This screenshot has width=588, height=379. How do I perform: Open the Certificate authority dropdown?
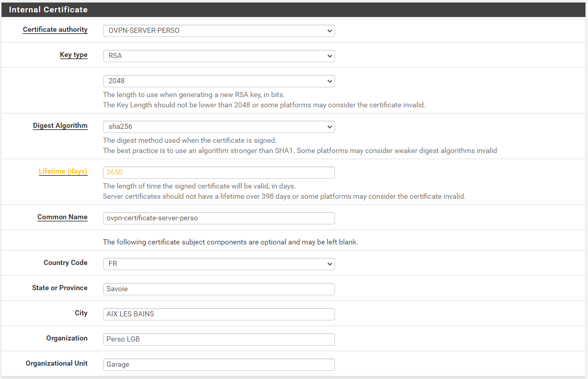click(219, 31)
